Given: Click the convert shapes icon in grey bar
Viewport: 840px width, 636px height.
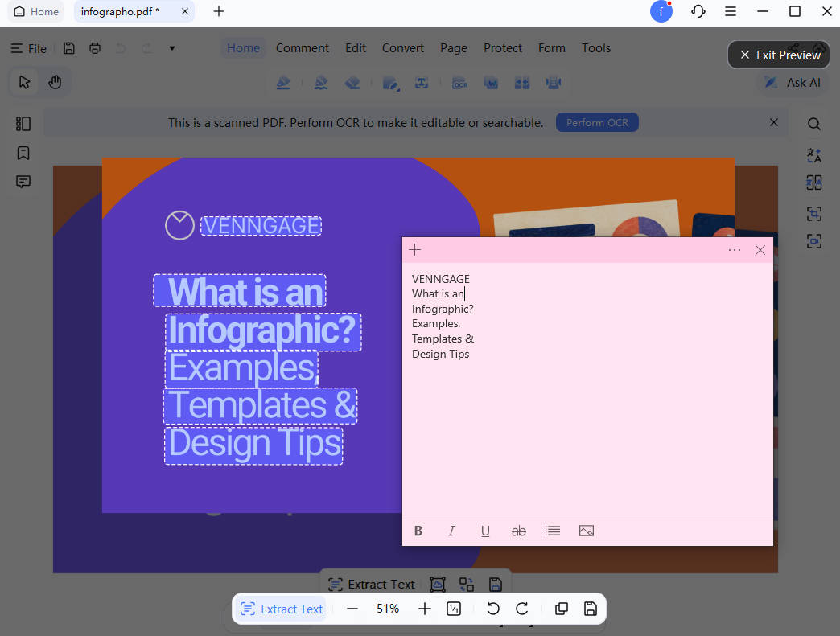Looking at the screenshot, I should click(x=466, y=584).
